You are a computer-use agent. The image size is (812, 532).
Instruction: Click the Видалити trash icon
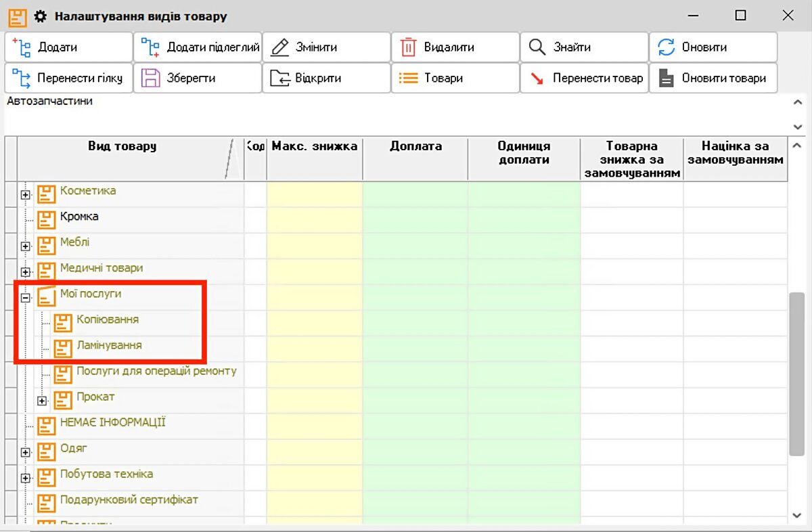click(408, 47)
